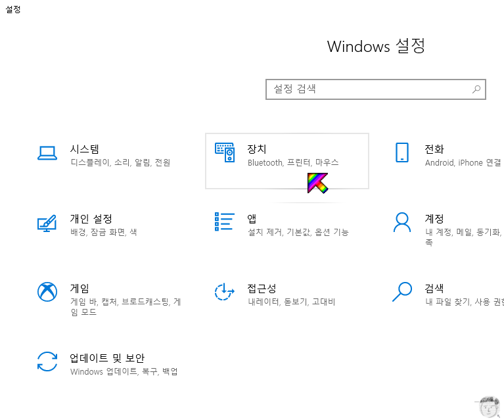Click the text Bluetooth, 프린터, 마우스
Viewport: 504px width, 420px height.
tap(293, 162)
